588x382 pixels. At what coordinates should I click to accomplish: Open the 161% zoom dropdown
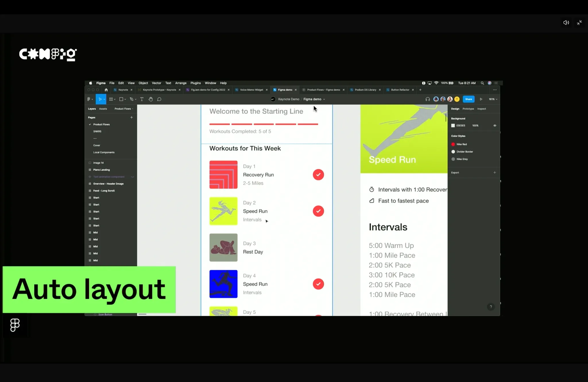[x=493, y=99]
